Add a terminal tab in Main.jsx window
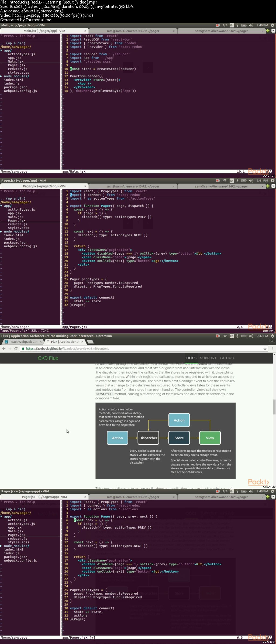The width and height of the screenshot is (276, 644). click(268, 31)
